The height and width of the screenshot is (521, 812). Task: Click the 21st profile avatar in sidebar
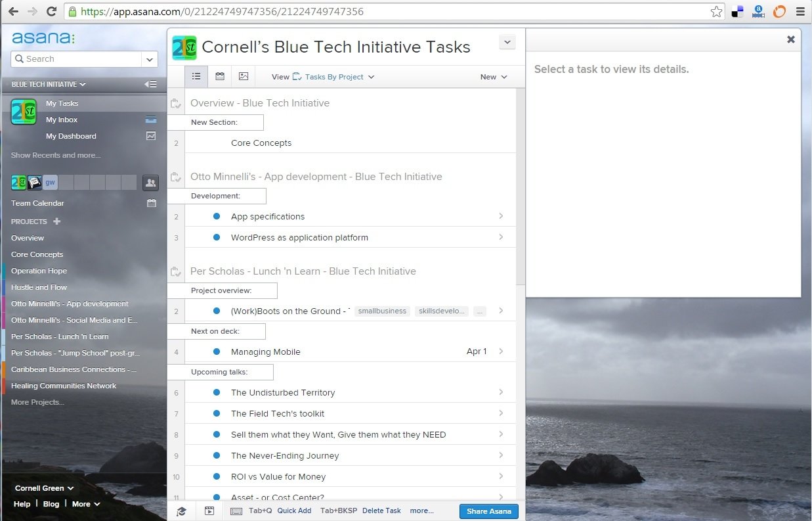click(24, 112)
